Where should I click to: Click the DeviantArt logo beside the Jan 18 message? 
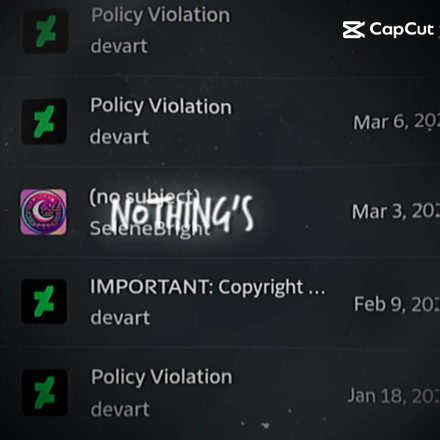(x=45, y=393)
